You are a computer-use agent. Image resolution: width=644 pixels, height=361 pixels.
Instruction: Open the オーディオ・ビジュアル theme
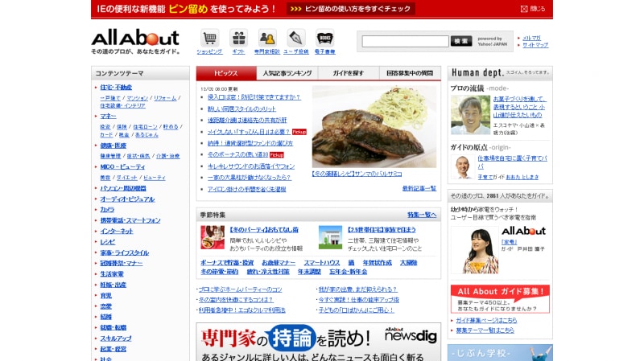[127, 199]
